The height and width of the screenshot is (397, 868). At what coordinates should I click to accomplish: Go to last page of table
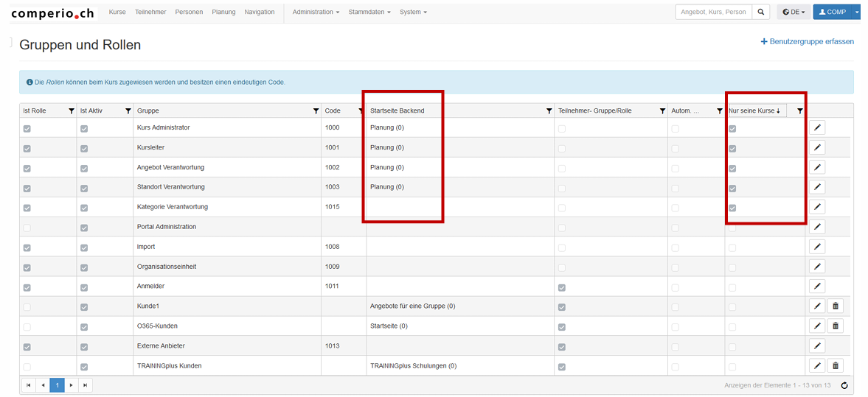[86, 384]
